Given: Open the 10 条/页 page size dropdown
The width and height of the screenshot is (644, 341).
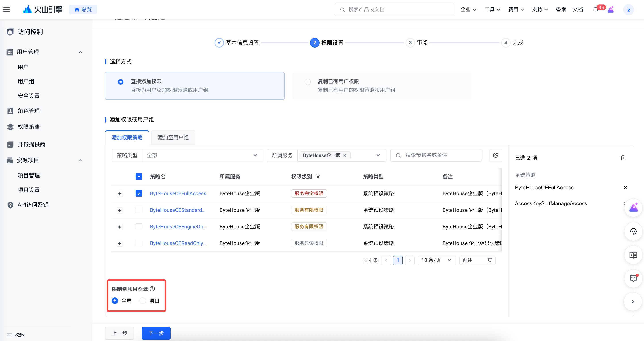Looking at the screenshot, I should click(x=436, y=260).
